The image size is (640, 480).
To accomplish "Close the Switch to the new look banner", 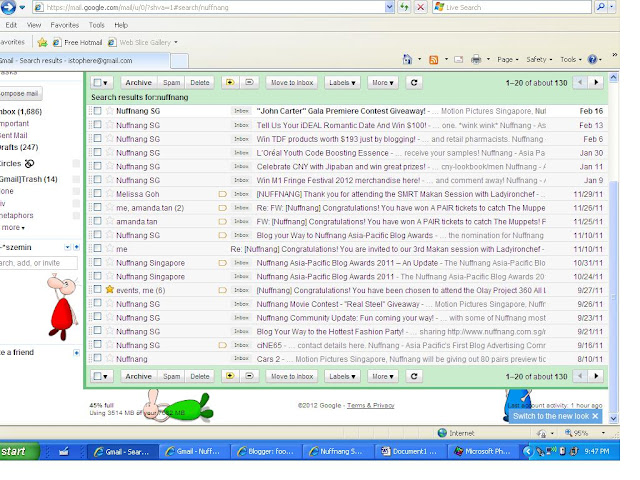I will [x=595, y=416].
